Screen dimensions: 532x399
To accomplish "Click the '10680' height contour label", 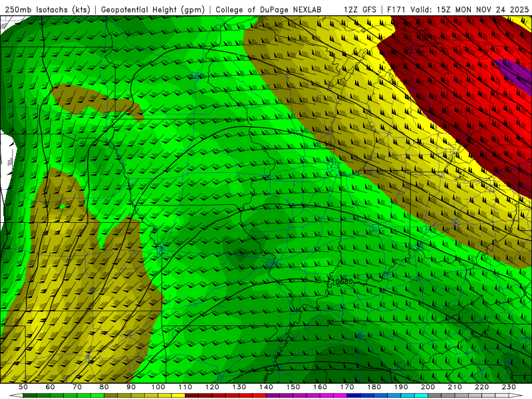I will tap(342, 282).
